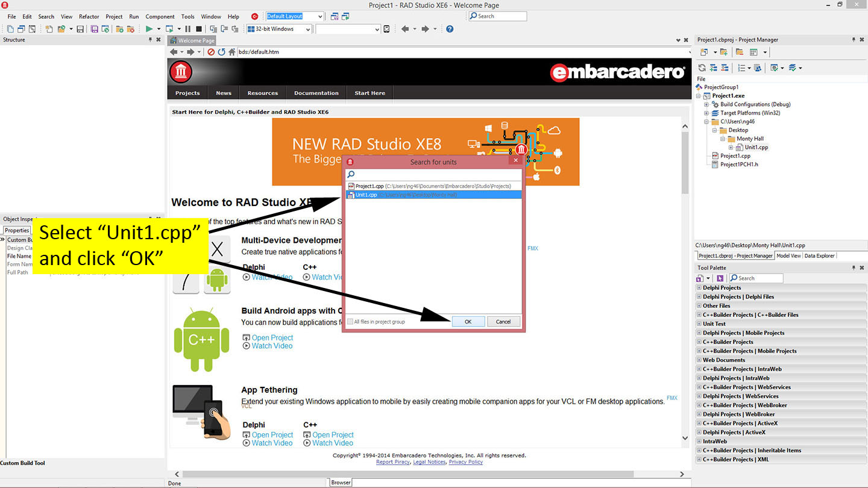
Task: Click the Remove file from project toolbar icon
Action: [x=130, y=29]
